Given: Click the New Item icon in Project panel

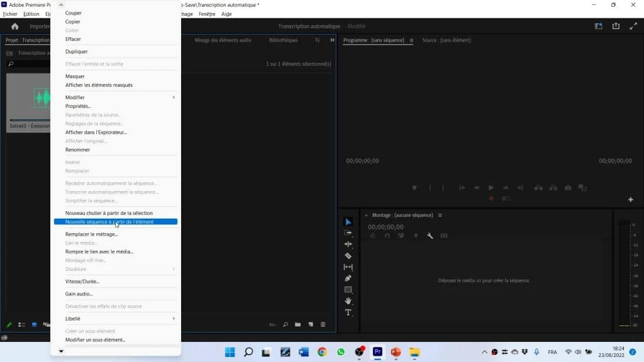Looking at the screenshot, I should (311, 325).
